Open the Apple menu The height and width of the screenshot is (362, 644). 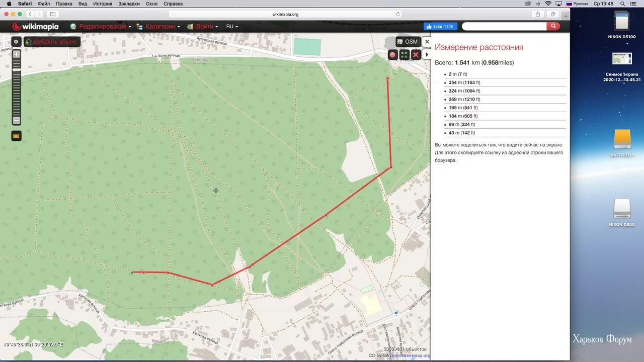[x=9, y=4]
